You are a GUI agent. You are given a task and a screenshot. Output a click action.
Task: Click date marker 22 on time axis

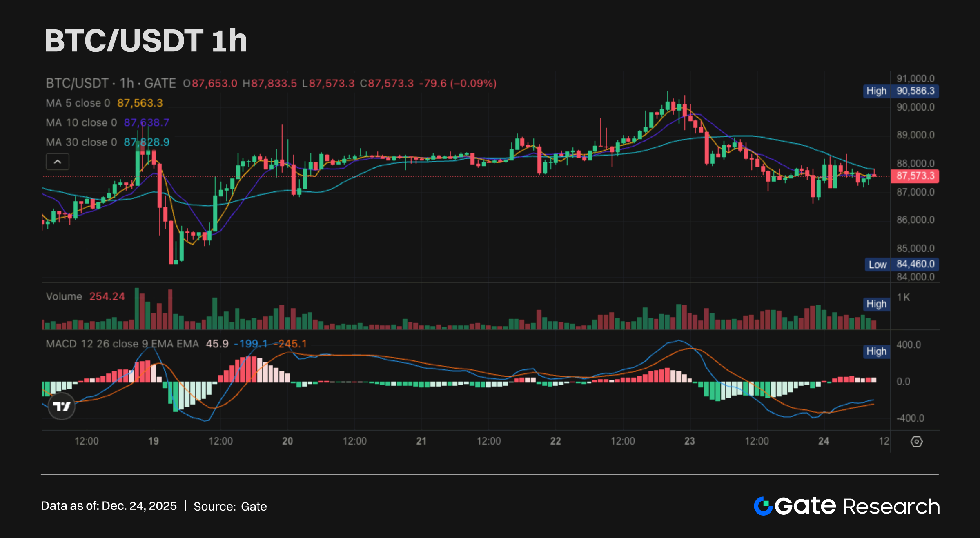point(555,441)
